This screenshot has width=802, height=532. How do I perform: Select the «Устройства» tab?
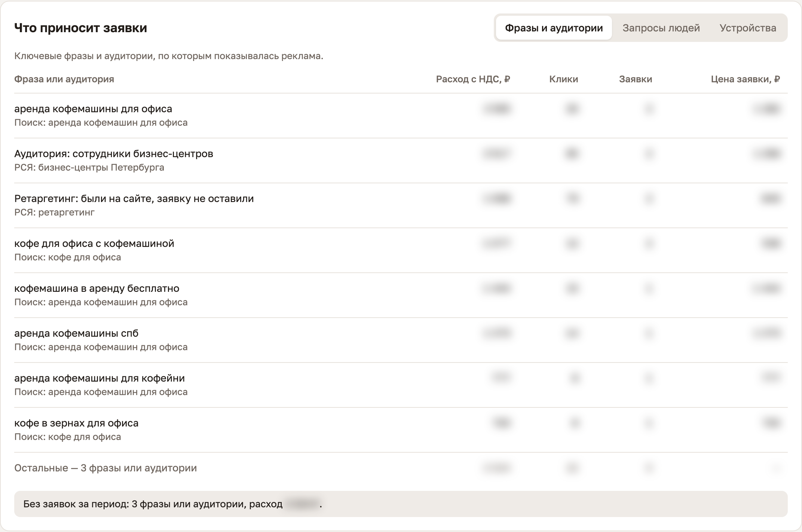748,28
